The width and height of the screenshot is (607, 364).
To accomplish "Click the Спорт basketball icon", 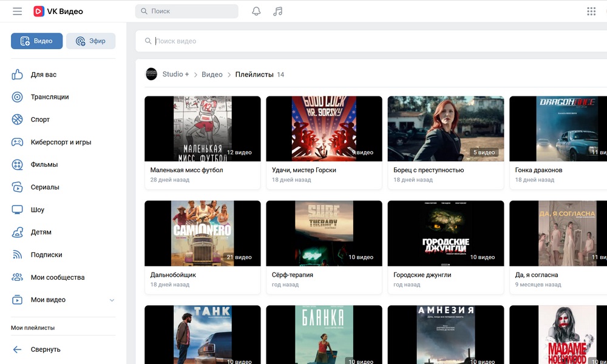I will 17,120.
